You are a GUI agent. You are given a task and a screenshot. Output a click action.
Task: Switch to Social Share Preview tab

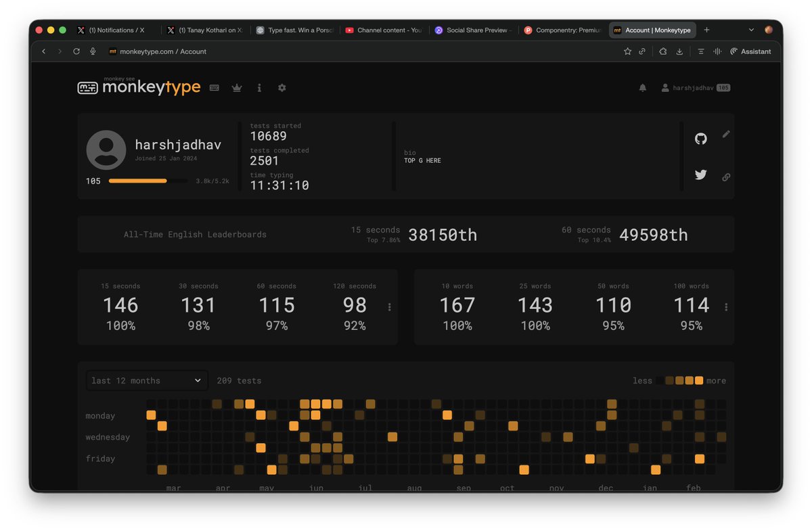click(x=474, y=30)
